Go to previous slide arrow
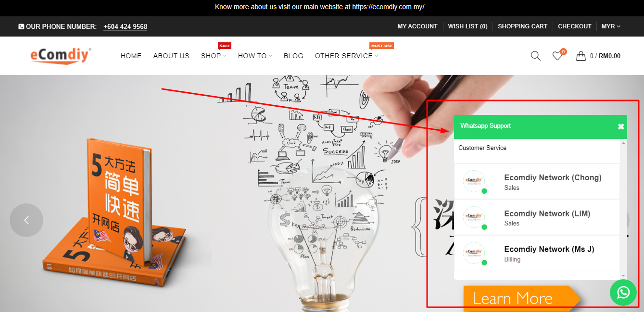 pos(26,220)
